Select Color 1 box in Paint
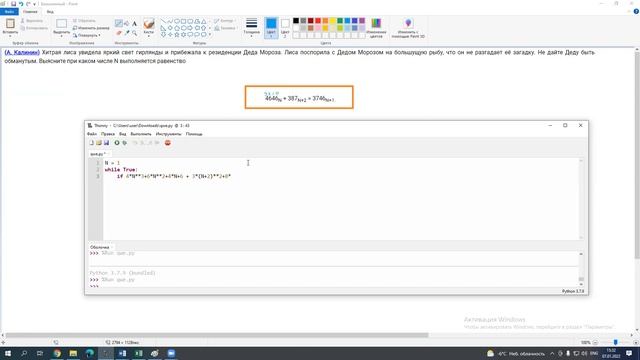This screenshot has height=360, width=640. [x=271, y=28]
